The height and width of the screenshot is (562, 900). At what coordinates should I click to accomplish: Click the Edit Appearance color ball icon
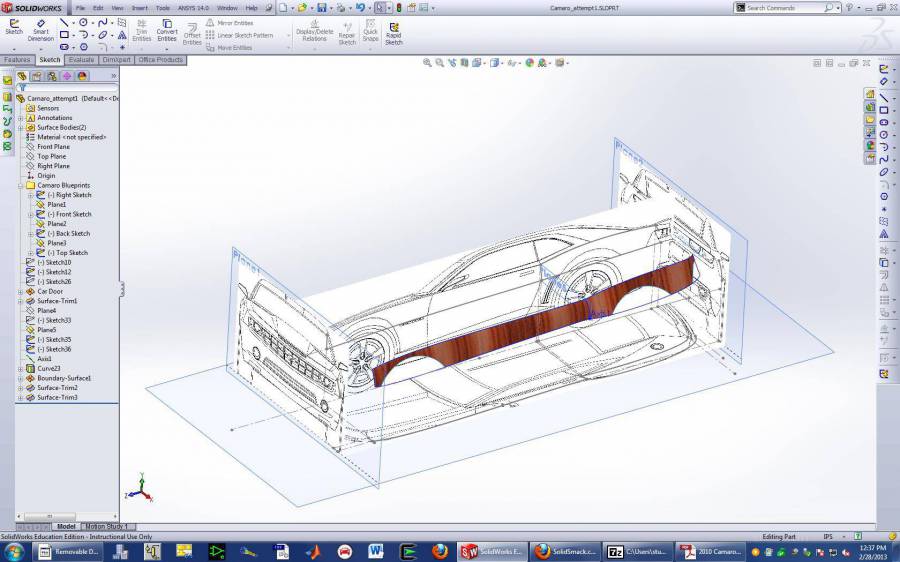(529, 63)
